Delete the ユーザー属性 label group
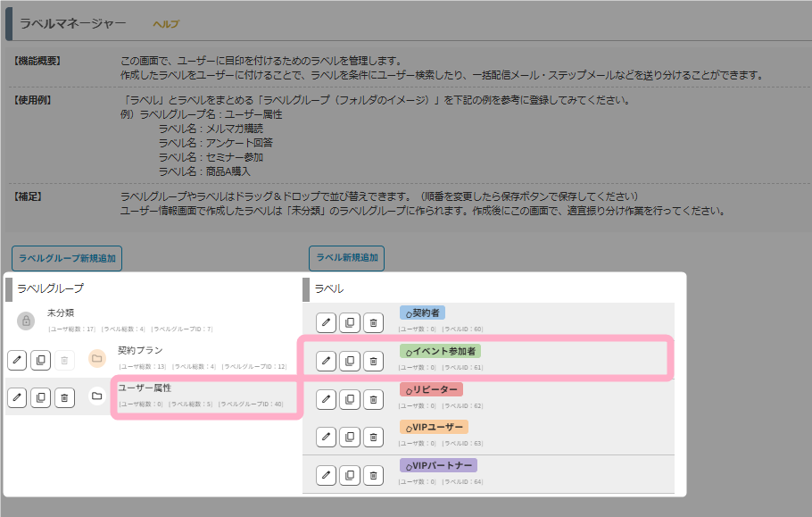 (x=64, y=397)
